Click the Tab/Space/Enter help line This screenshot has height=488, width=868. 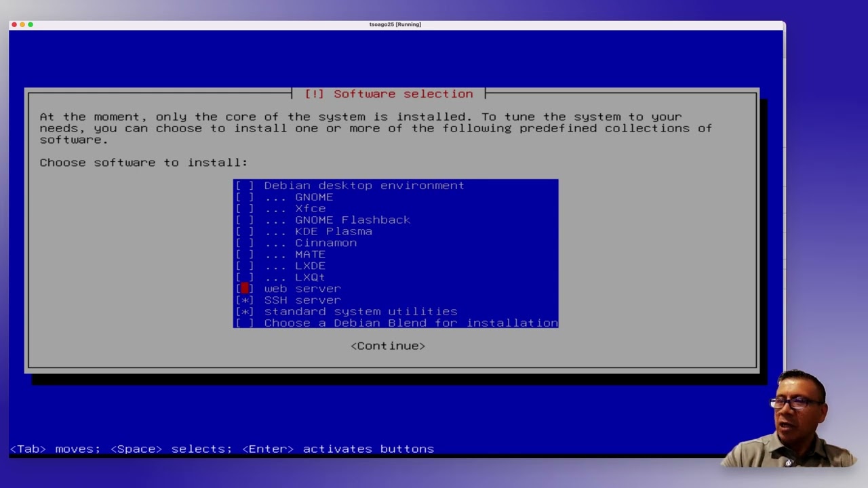222,449
